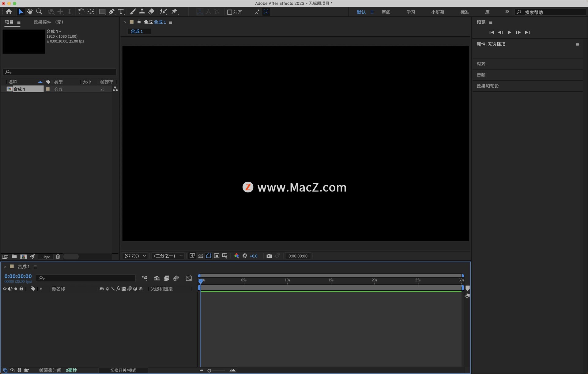This screenshot has height=374, width=588.
Task: Select the Zoom magnifier tool
Action: point(39,12)
